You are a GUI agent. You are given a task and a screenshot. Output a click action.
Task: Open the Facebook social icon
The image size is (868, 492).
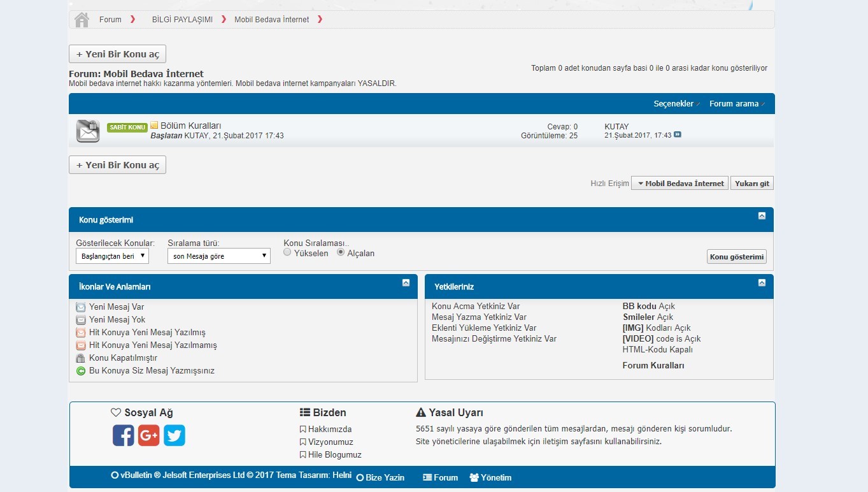click(124, 435)
